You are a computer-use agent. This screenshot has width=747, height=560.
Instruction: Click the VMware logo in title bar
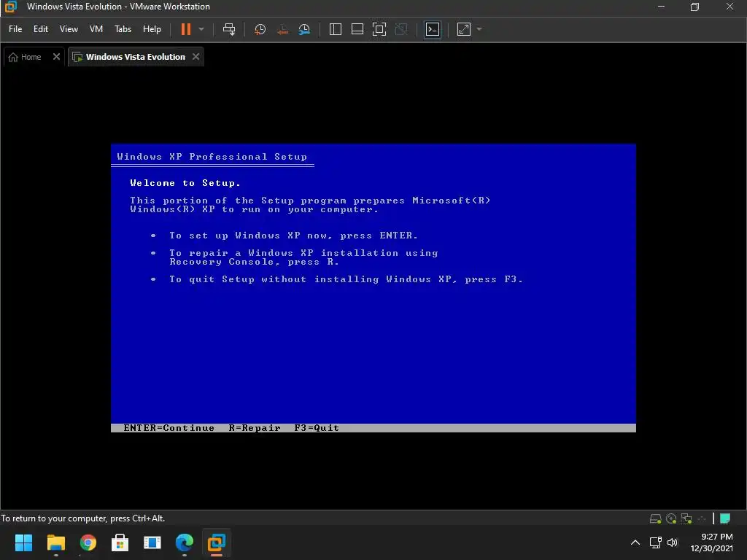click(10, 7)
